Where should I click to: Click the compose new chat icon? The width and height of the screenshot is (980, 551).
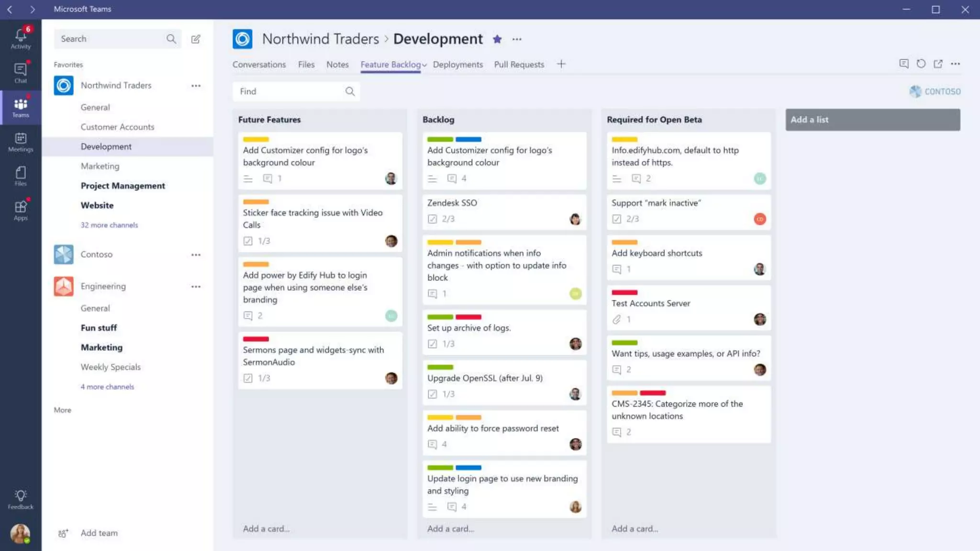(196, 39)
